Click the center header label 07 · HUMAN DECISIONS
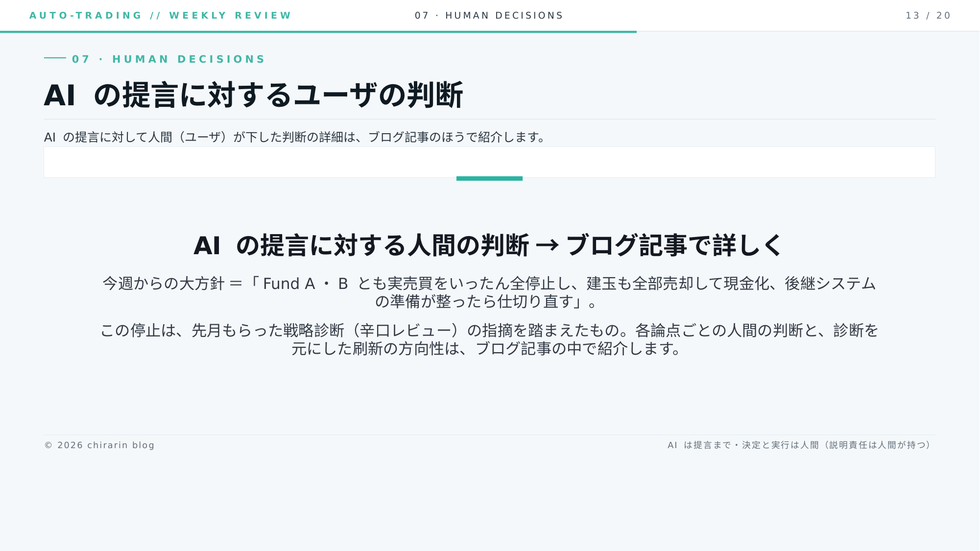The image size is (980, 551). coord(489,15)
